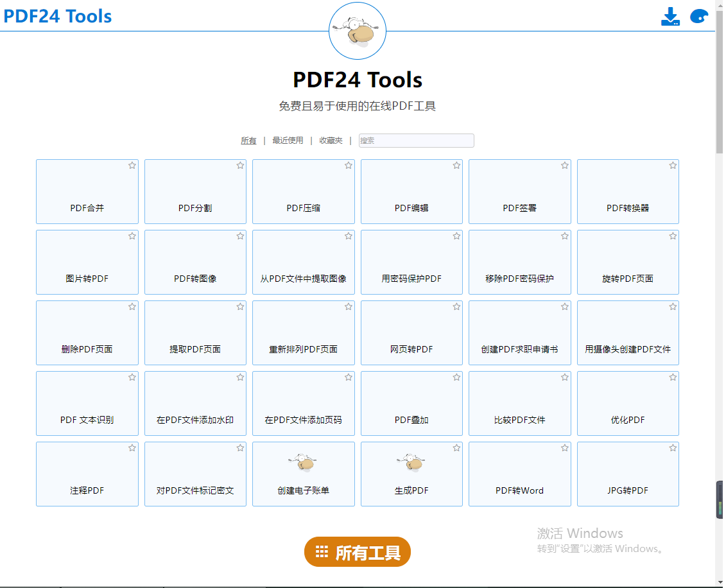The width and height of the screenshot is (726, 588).
Task: Click the orange 所有工具 button
Action: pyautogui.click(x=358, y=552)
